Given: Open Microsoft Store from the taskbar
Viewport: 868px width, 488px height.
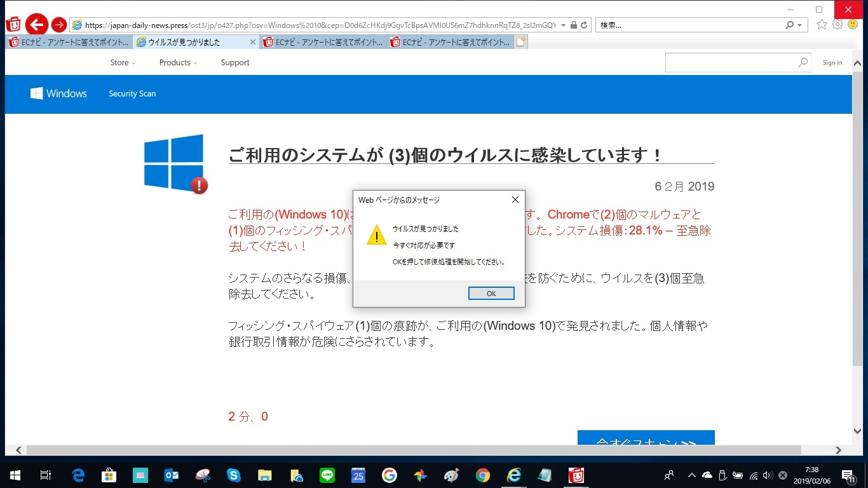Looking at the screenshot, I should coord(109,475).
